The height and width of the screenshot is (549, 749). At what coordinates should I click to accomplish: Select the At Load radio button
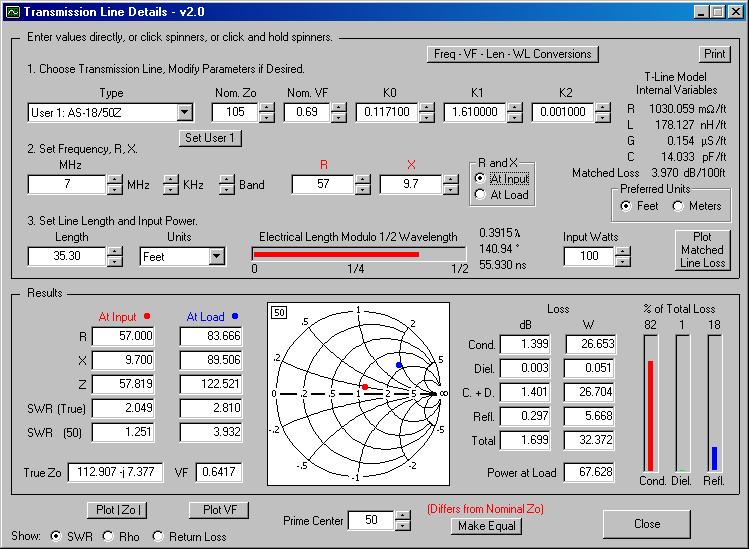(x=480, y=195)
